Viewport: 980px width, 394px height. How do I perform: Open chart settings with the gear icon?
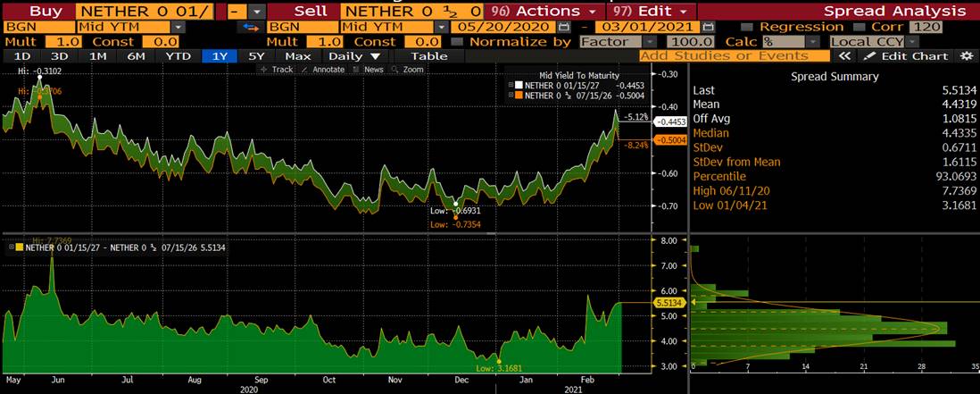pyautogui.click(x=967, y=55)
